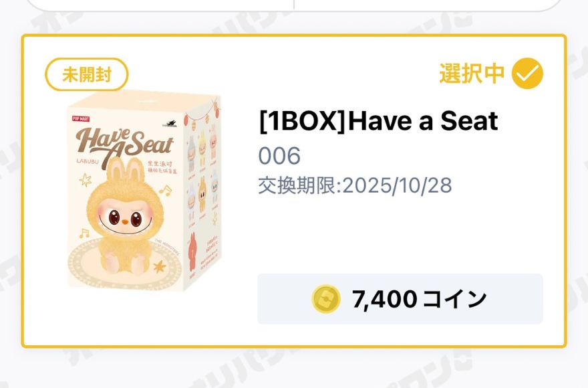Image resolution: width=588 pixels, height=388 pixels.
Task: Toggle the yellow selected checkmark circle
Action: click(527, 74)
